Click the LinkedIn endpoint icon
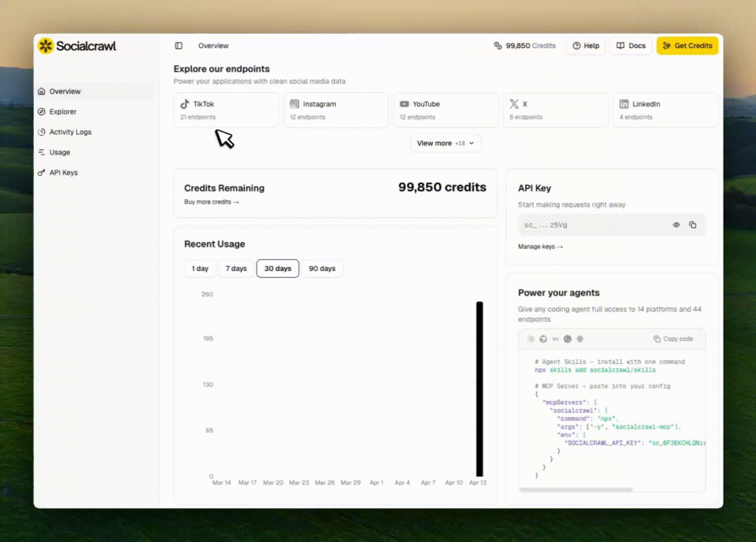756x542 pixels. 625,104
